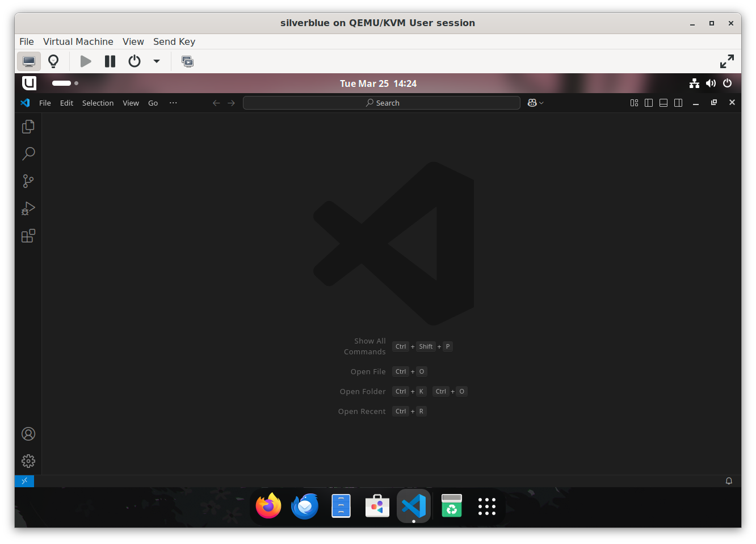The height and width of the screenshot is (544, 756).
Task: Expand the Copilot dropdown chevron
Action: 541,103
